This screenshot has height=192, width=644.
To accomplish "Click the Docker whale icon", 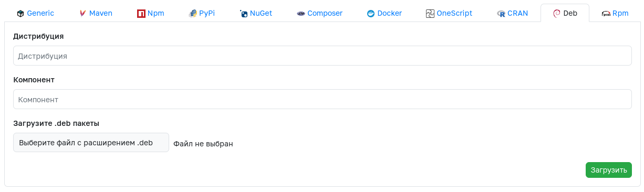I will [371, 14].
